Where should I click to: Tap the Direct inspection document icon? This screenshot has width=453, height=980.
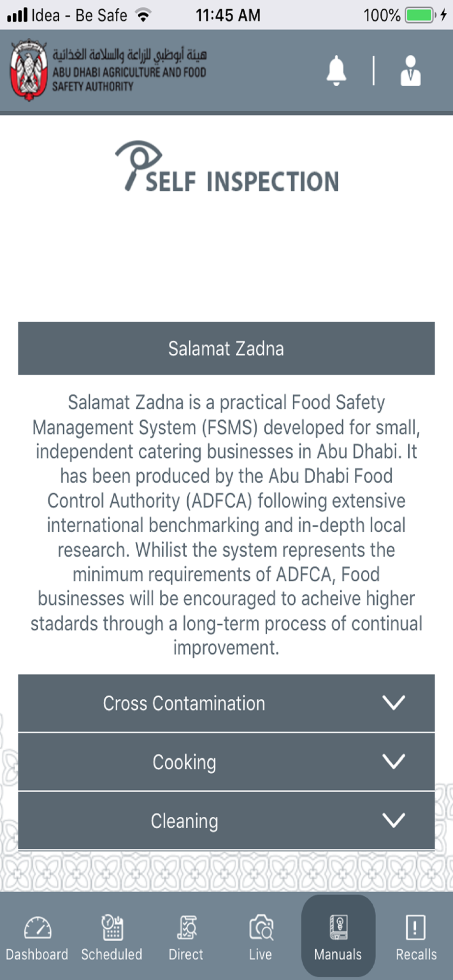(x=186, y=927)
